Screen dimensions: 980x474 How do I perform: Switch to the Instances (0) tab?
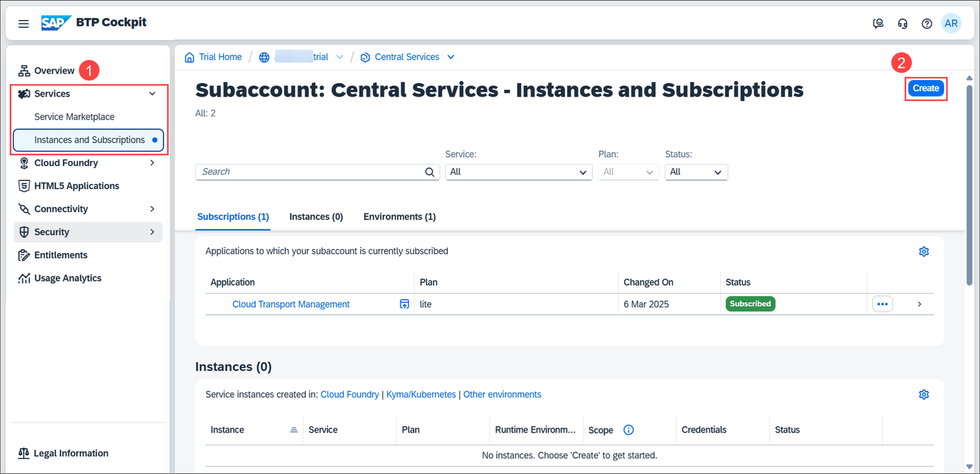(316, 217)
